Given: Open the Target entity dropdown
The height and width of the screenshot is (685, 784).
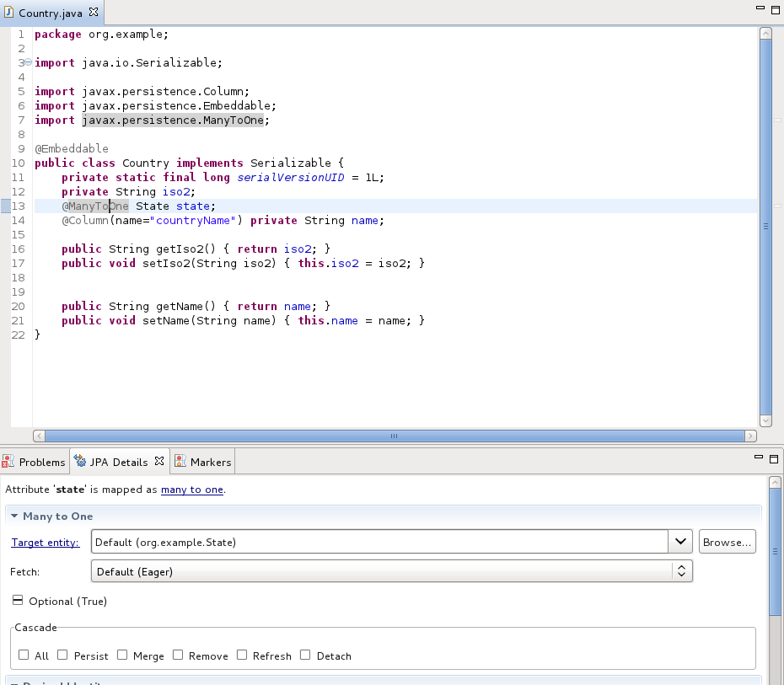Looking at the screenshot, I should pos(680,541).
